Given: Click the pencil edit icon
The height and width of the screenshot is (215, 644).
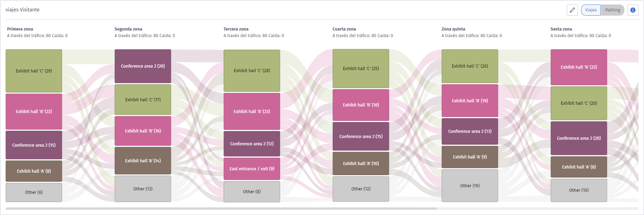Looking at the screenshot, I should point(572,10).
